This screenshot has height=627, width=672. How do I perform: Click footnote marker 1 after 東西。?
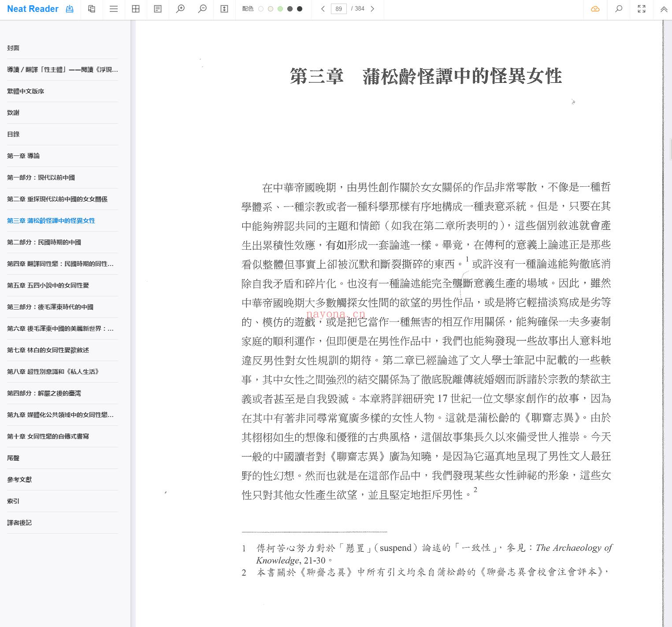tap(467, 259)
